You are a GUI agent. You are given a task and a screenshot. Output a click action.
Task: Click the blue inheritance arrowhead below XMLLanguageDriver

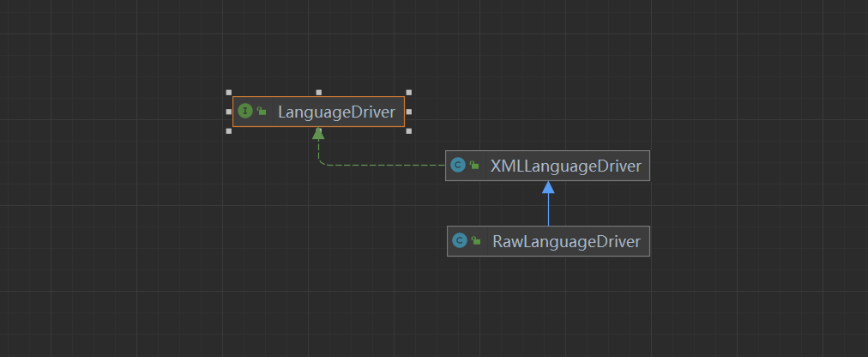tap(548, 187)
